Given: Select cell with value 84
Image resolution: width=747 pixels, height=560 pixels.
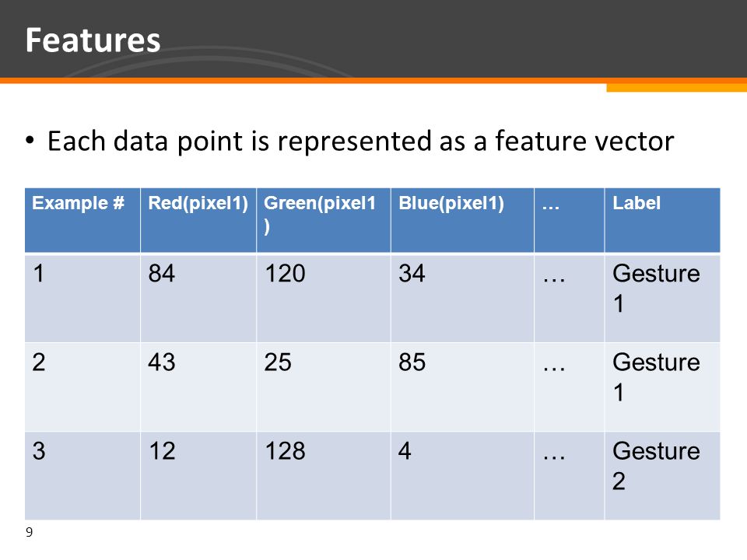Looking at the screenshot, I should [198, 298].
